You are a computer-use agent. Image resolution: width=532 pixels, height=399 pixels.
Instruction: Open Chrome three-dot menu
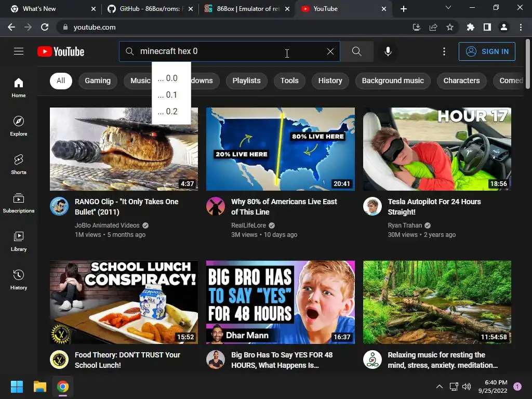[x=521, y=27]
